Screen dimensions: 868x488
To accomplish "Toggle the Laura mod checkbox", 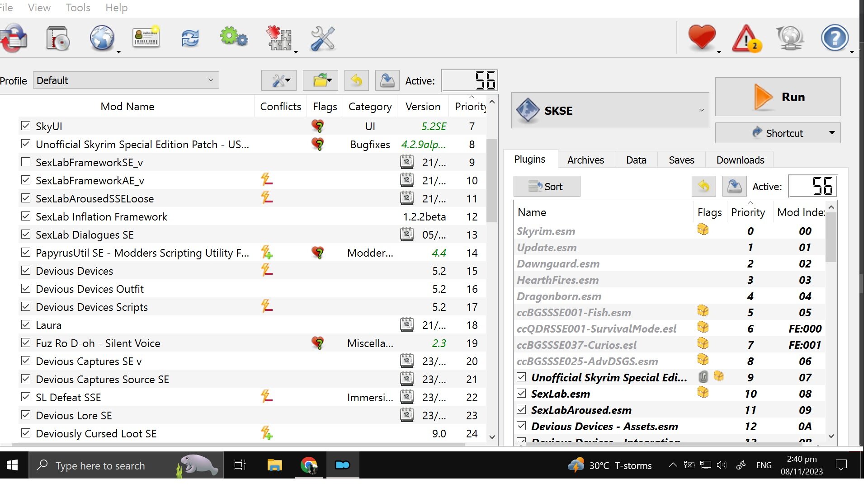I will (x=26, y=324).
